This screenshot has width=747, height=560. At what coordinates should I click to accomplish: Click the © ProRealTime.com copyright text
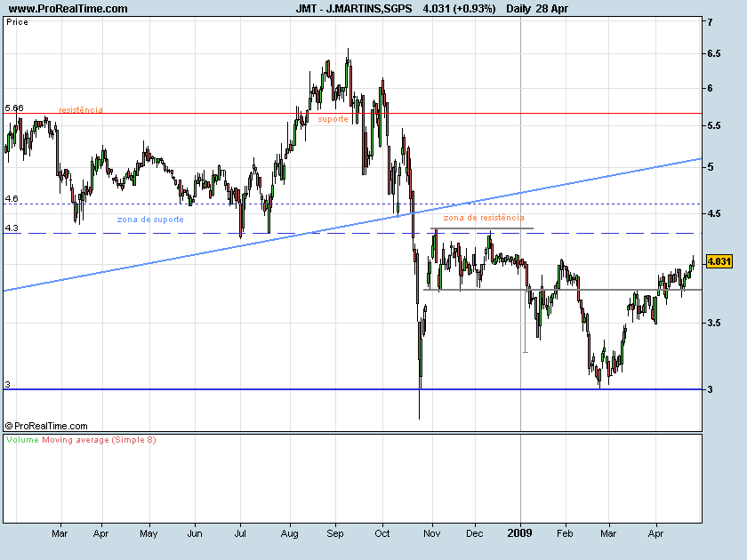pyautogui.click(x=46, y=426)
